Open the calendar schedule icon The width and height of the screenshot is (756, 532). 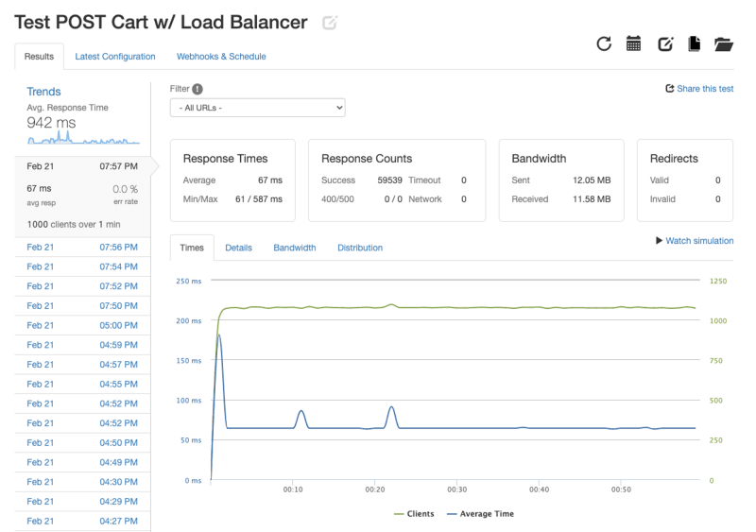tap(633, 43)
